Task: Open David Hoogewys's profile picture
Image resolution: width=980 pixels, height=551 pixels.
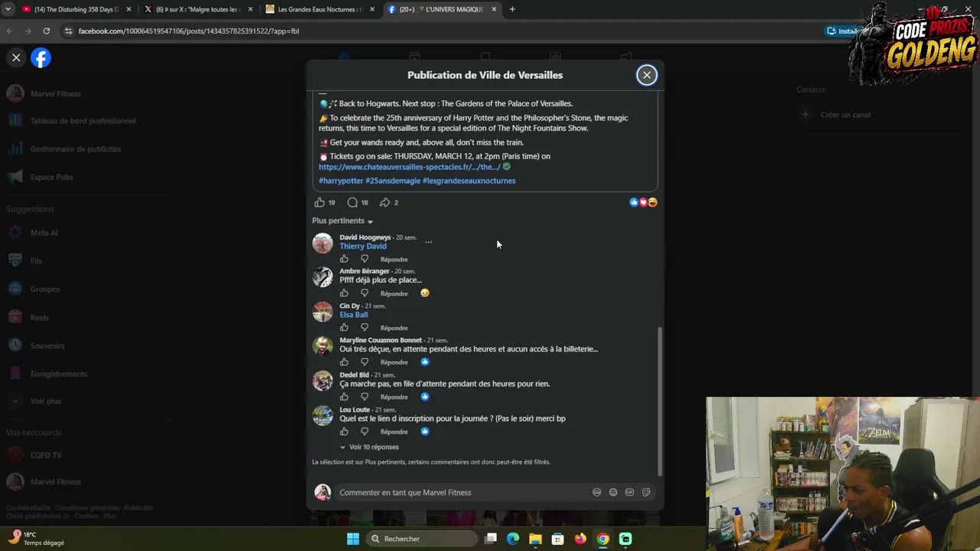Action: (x=323, y=243)
